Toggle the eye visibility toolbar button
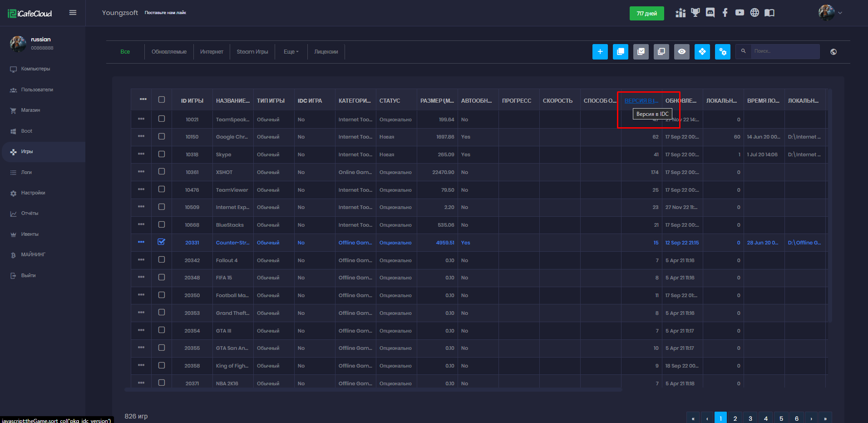The height and width of the screenshot is (423, 868). 682,52
